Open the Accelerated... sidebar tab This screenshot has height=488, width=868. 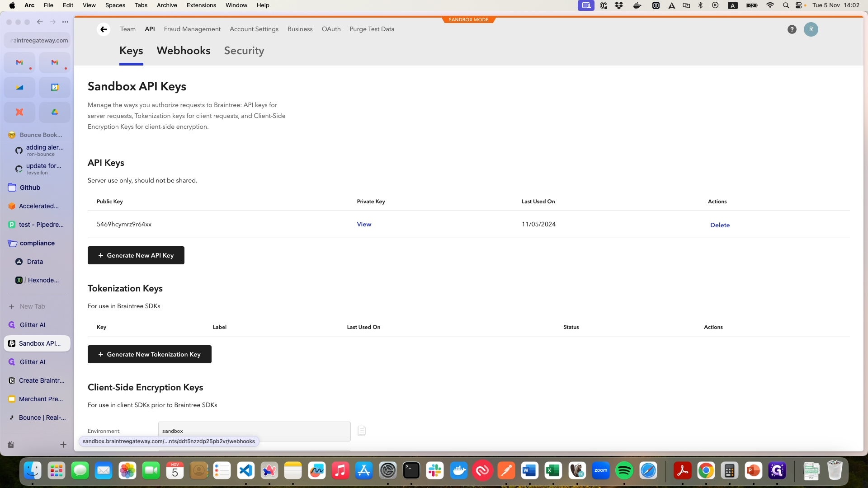click(37, 206)
